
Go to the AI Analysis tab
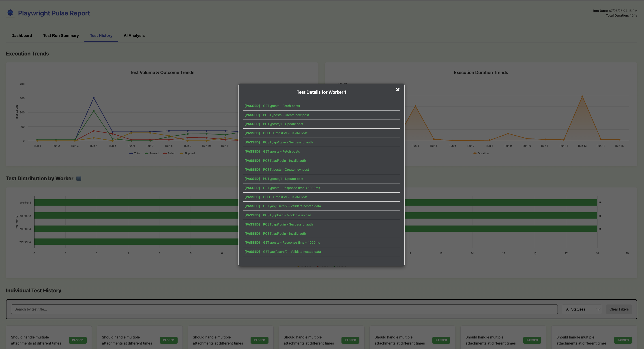point(134,36)
